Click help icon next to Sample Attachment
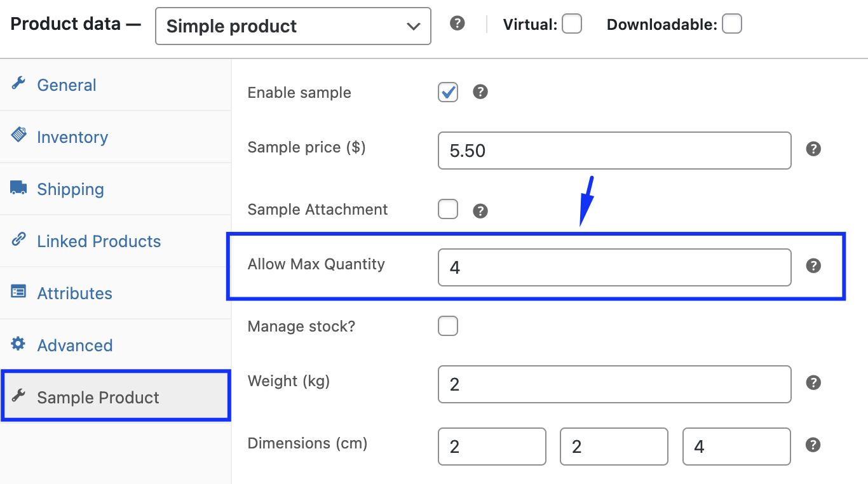The width and height of the screenshot is (868, 484). click(x=480, y=211)
